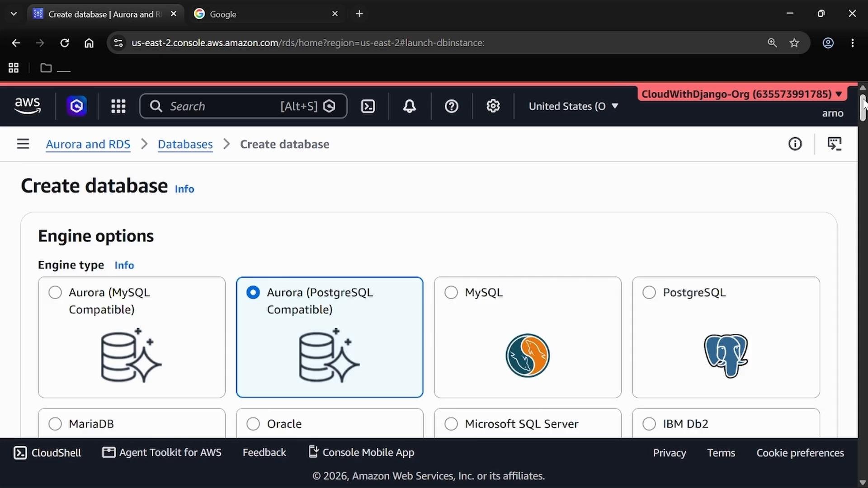Open the browser three-dot menu
868x488 pixels.
coord(853,43)
